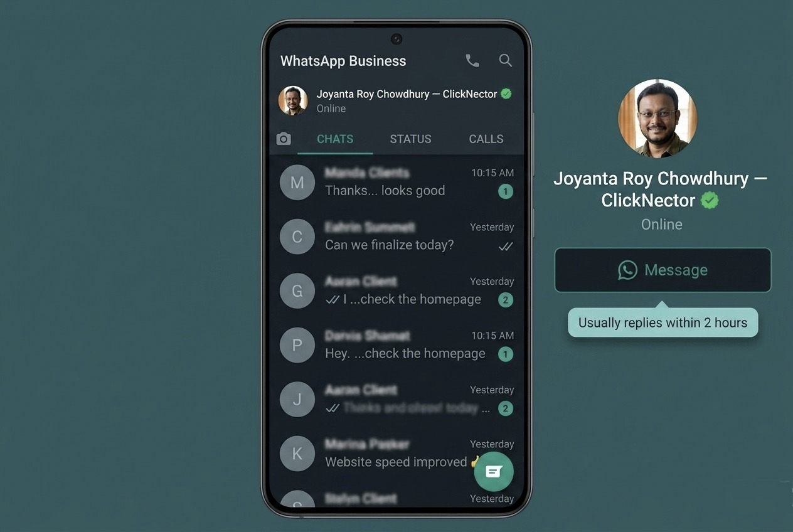Open the J avatar chat icon
The image size is (793, 532).
click(297, 400)
